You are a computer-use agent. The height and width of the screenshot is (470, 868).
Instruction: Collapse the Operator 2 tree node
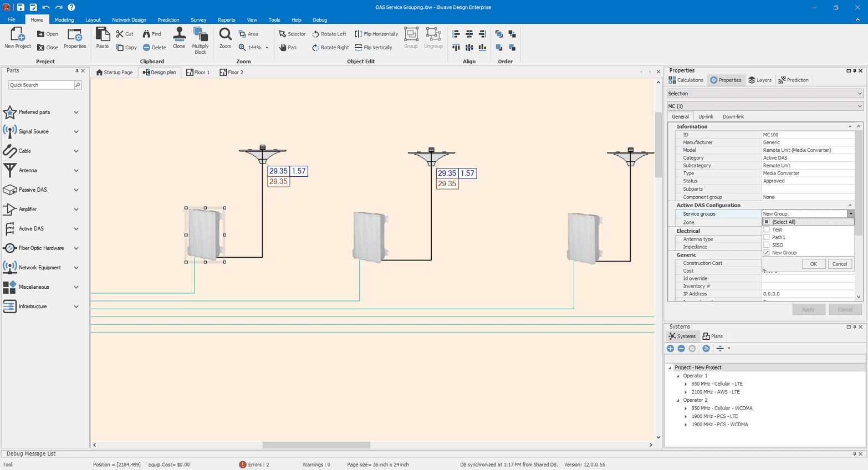click(x=677, y=400)
